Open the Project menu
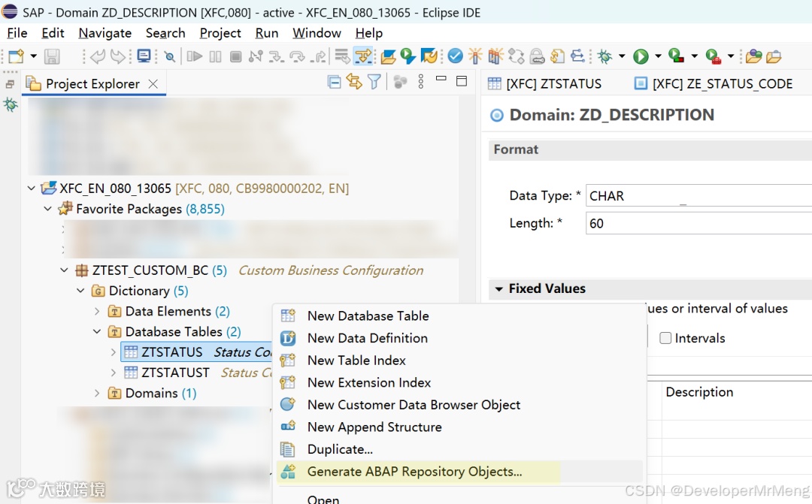Viewport: 812px width, 504px height. (220, 33)
